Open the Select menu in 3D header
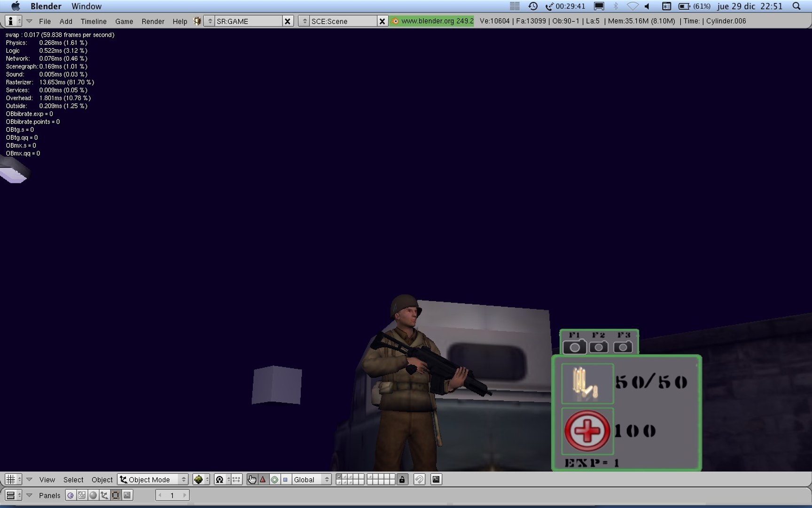Viewport: 812px width, 508px height. 73,479
